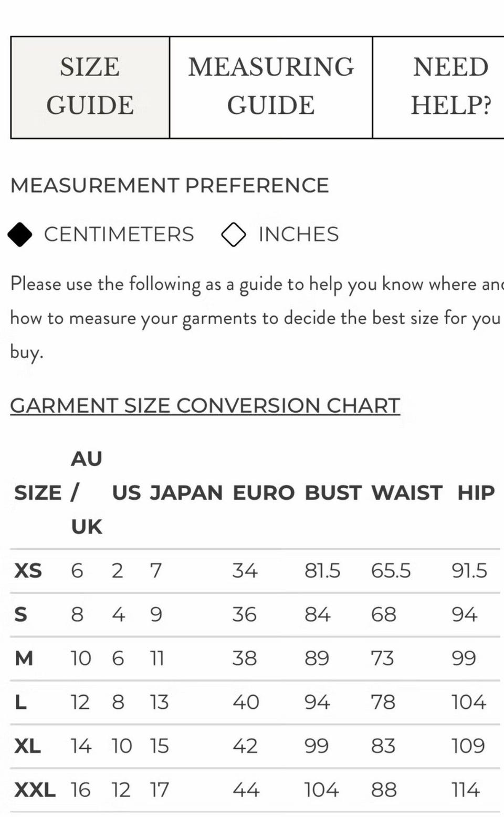
Task: Open the Need Help? tab
Action: 438,87
